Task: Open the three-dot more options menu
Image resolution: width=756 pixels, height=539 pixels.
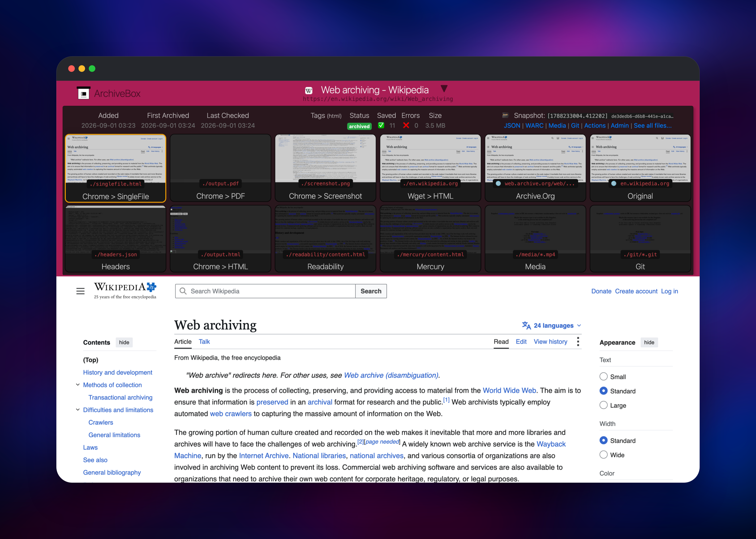Action: coord(578,342)
